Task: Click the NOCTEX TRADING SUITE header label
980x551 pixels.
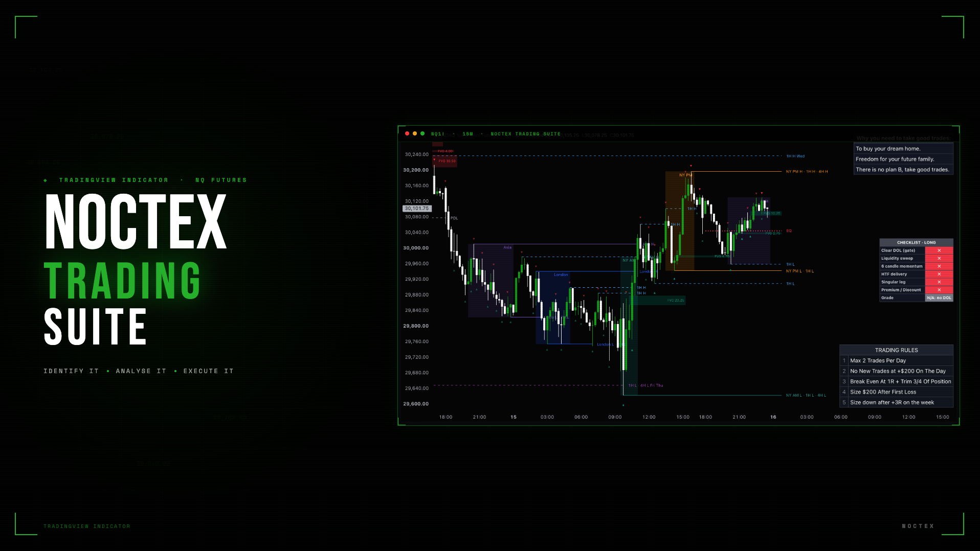Action: click(526, 134)
